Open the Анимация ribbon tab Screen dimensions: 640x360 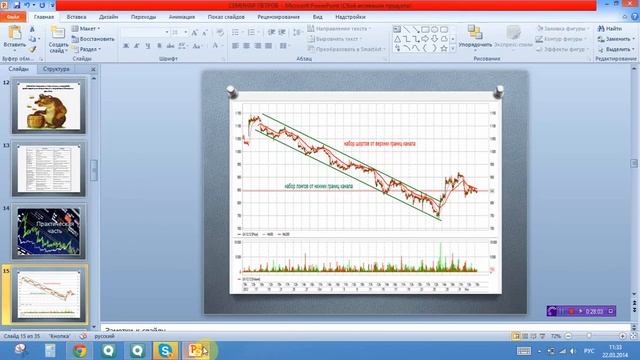pos(182,17)
